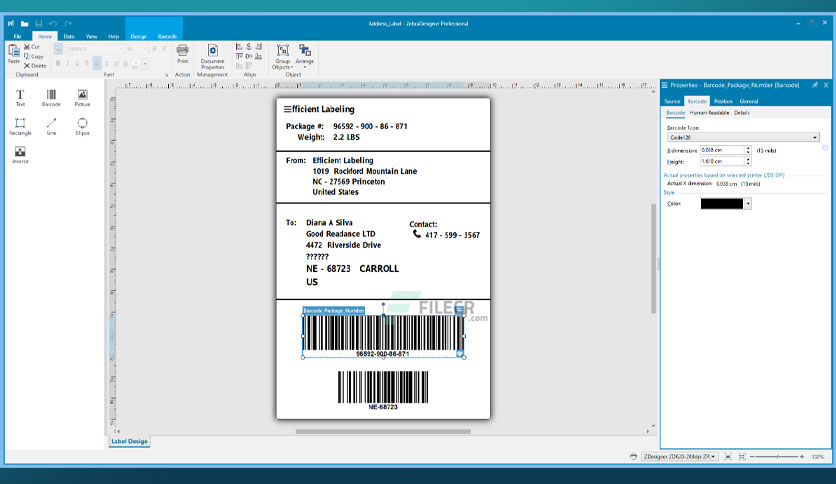
Task: Click the align left icon in the Align group
Action: [239, 47]
